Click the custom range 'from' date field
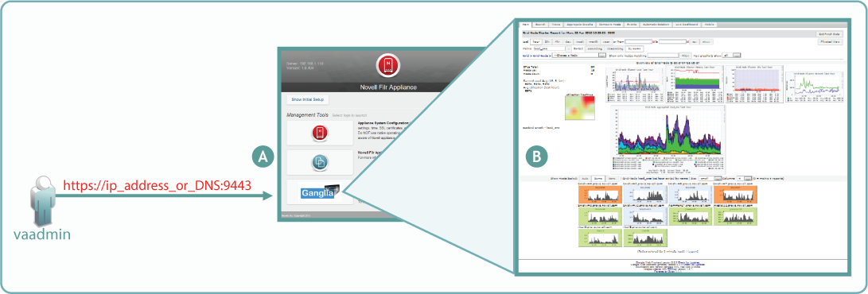Image resolution: width=868 pixels, height=294 pixels. pyautogui.click(x=638, y=41)
